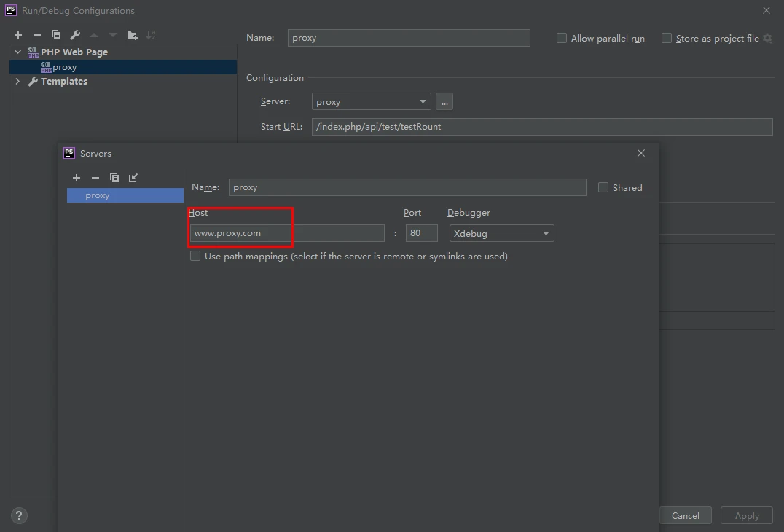The height and width of the screenshot is (532, 784).
Task: Open the Server proxy dropdown
Action: click(371, 102)
